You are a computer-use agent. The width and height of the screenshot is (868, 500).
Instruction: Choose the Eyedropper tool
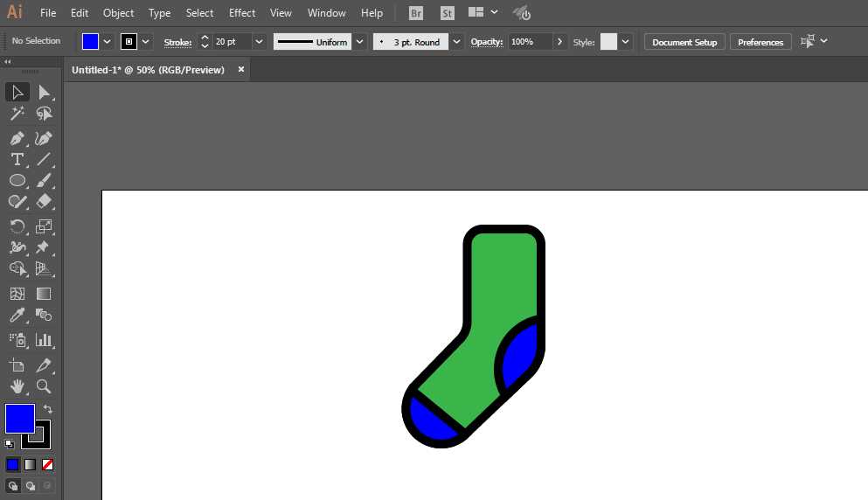17,316
